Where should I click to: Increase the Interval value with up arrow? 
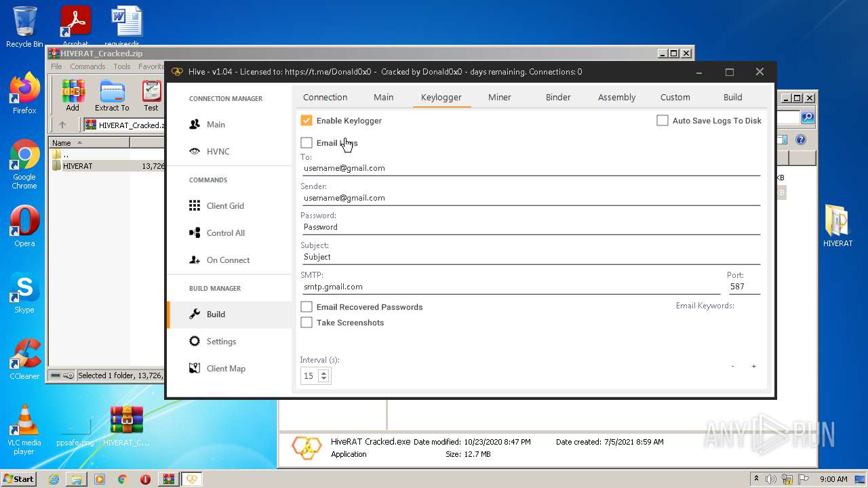tap(323, 373)
